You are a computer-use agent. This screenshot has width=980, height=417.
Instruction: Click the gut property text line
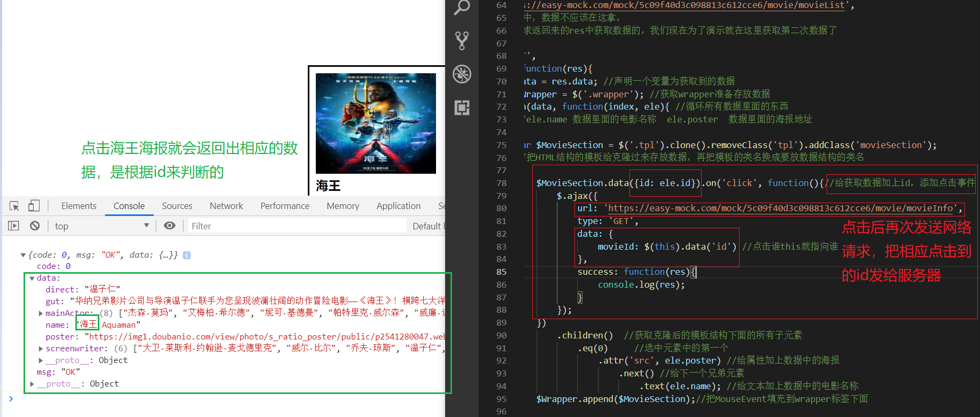245,302
